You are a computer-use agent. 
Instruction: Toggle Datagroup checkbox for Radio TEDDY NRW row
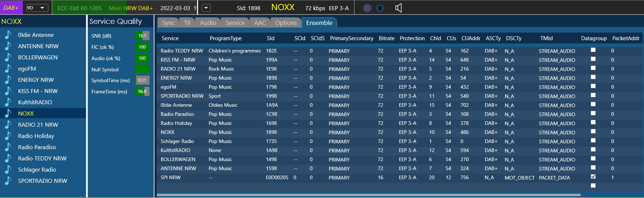click(x=593, y=50)
